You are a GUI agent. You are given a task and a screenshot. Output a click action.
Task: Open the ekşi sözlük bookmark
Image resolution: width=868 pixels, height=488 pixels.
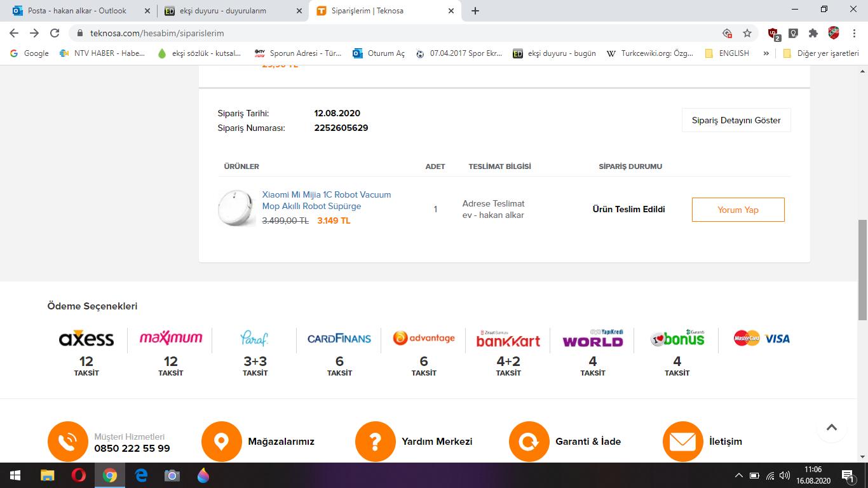200,53
